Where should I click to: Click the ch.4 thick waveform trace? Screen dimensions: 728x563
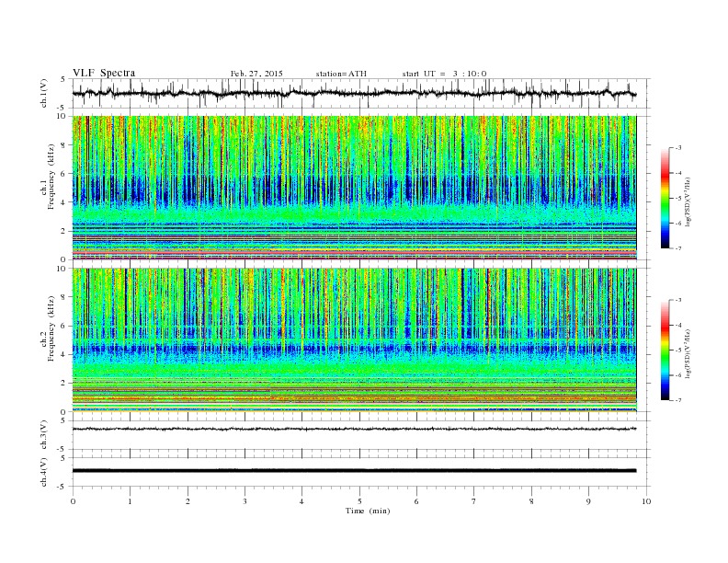pos(354,471)
